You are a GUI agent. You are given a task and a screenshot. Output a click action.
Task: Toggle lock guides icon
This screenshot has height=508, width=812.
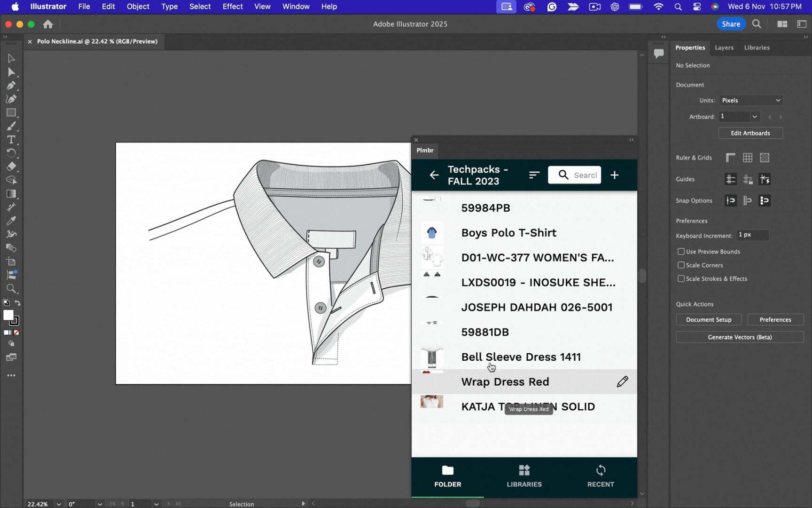click(x=748, y=179)
